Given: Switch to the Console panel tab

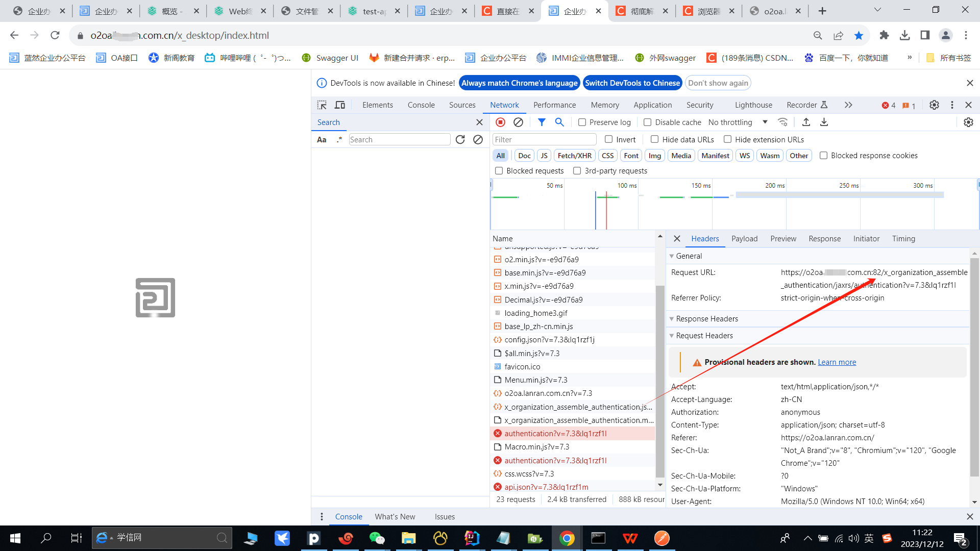Looking at the screenshot, I should (421, 105).
